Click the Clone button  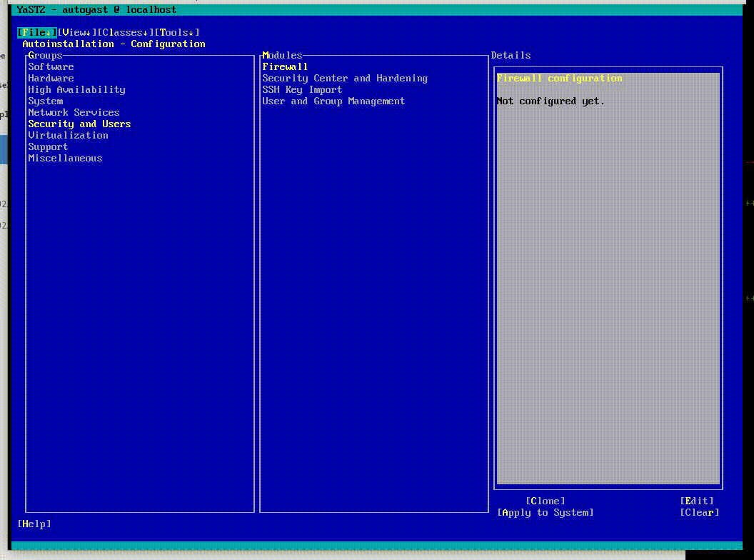pos(546,501)
